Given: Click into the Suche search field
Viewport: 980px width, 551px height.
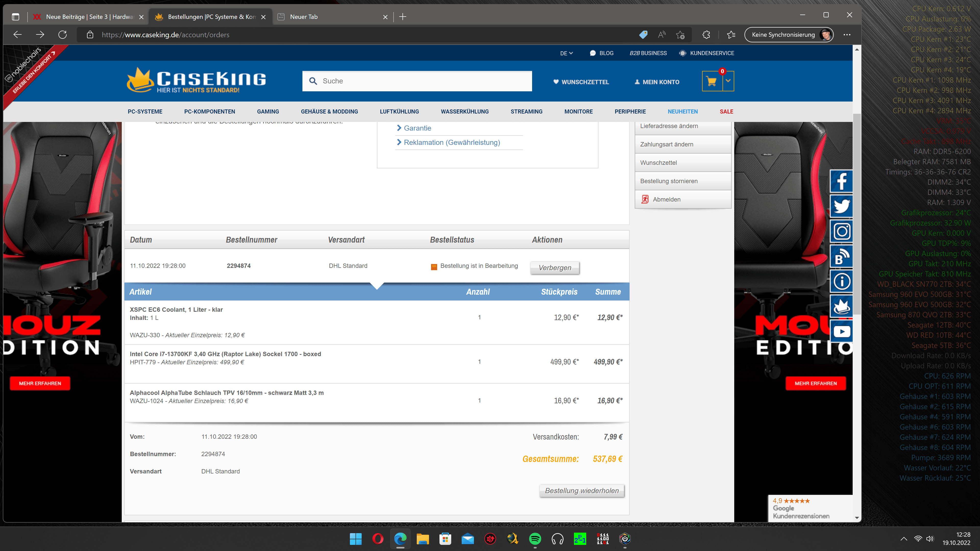Looking at the screenshot, I should pos(417,81).
